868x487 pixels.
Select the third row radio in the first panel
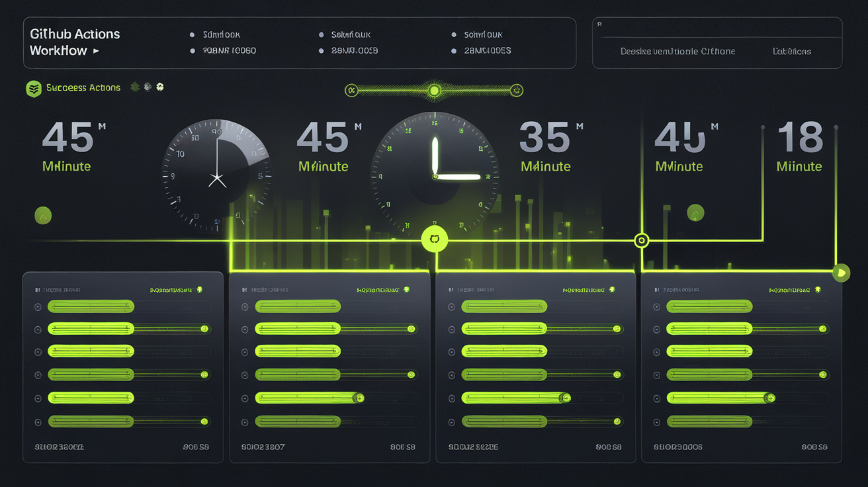[38, 352]
